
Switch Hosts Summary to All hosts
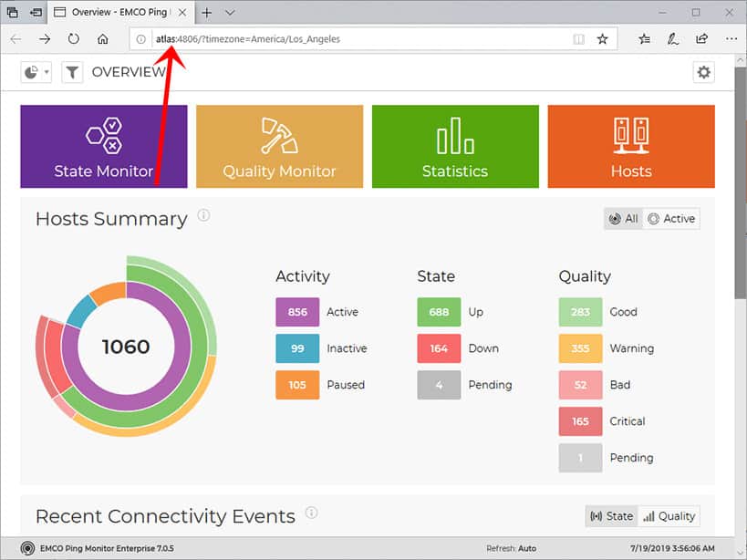(624, 219)
